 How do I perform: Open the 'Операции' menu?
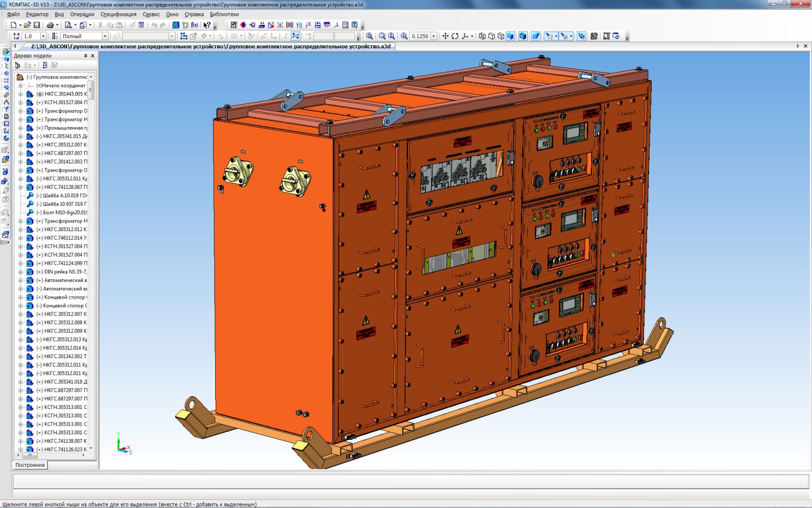tap(82, 14)
